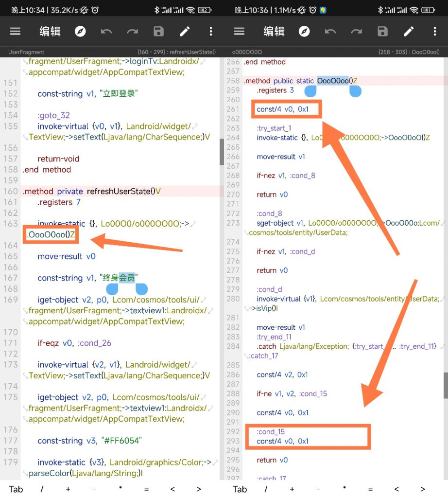Screen dimensions: 448x498
Task: Undo the last edit in left editor
Action: point(106,32)
